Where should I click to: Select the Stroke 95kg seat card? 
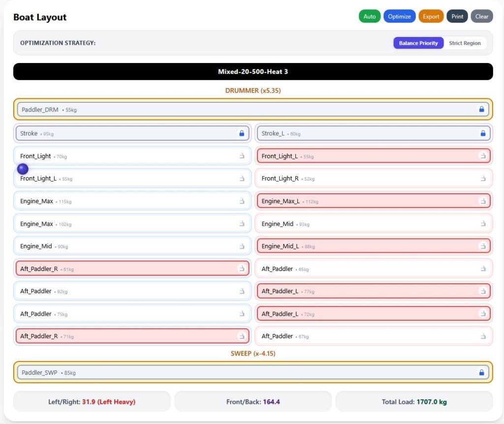coord(132,133)
